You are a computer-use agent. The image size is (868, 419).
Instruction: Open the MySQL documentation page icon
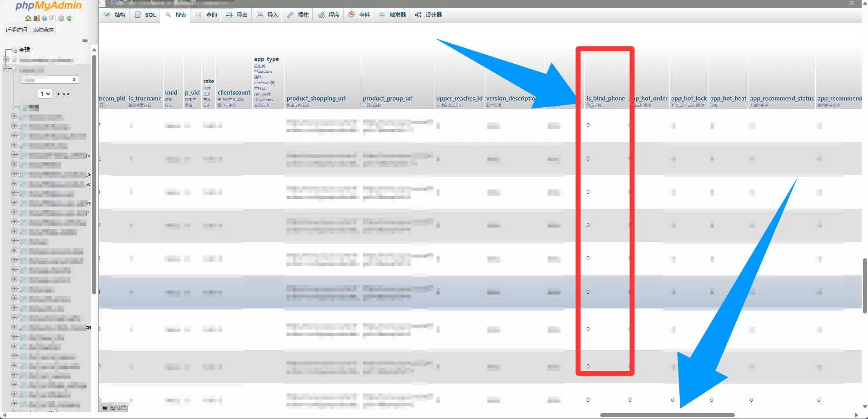coord(53,18)
